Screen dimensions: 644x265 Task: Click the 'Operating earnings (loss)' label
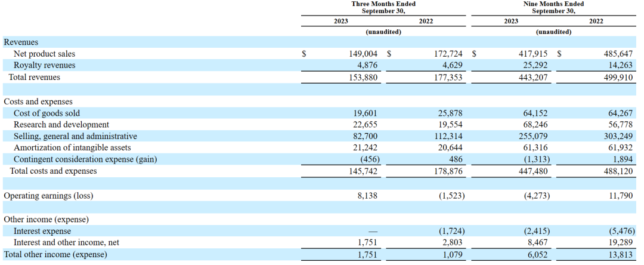point(48,196)
